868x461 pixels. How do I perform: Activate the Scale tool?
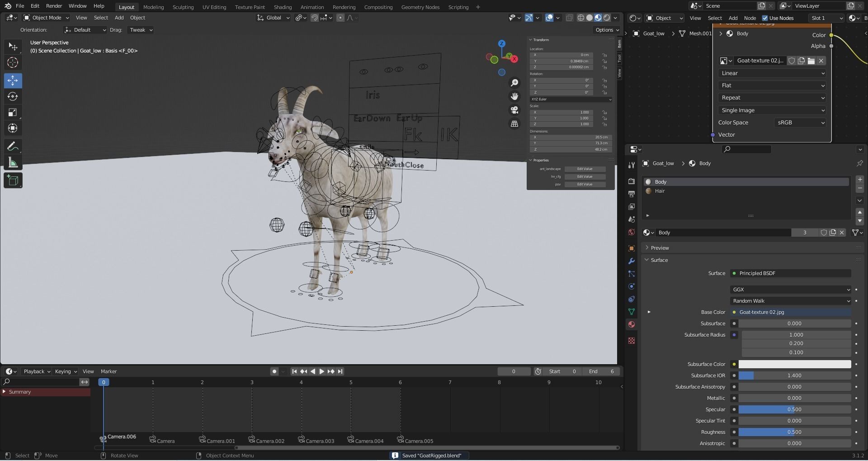pyautogui.click(x=13, y=112)
